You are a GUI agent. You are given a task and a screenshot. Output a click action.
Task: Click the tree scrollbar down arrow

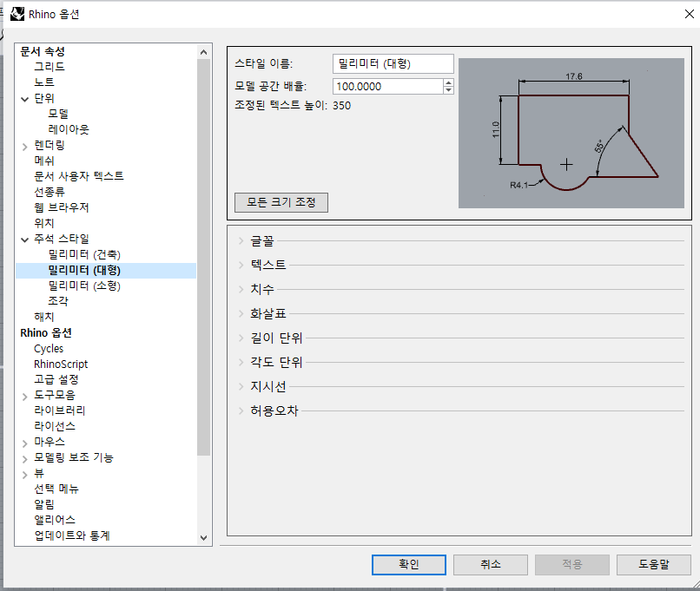(x=203, y=537)
